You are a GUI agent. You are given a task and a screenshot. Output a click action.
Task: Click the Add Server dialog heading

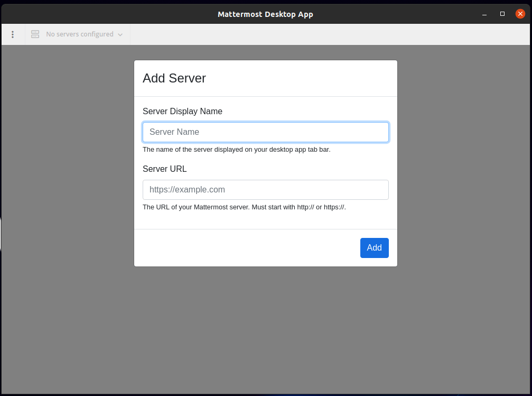click(174, 78)
